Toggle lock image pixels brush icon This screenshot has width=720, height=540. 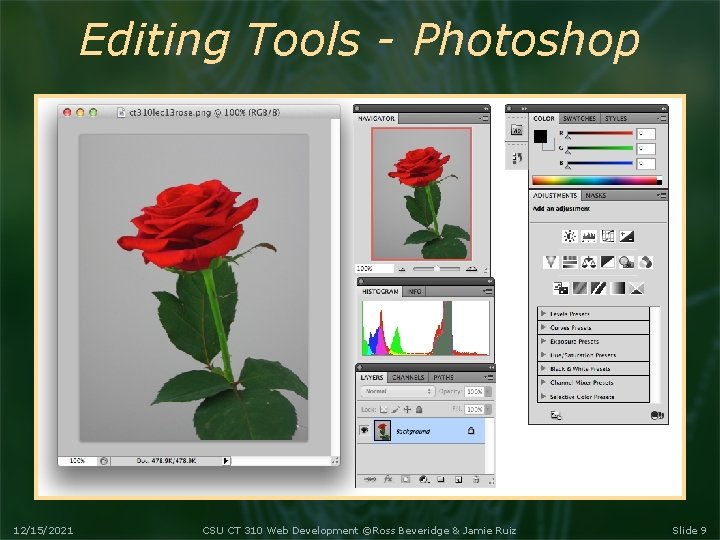point(395,409)
